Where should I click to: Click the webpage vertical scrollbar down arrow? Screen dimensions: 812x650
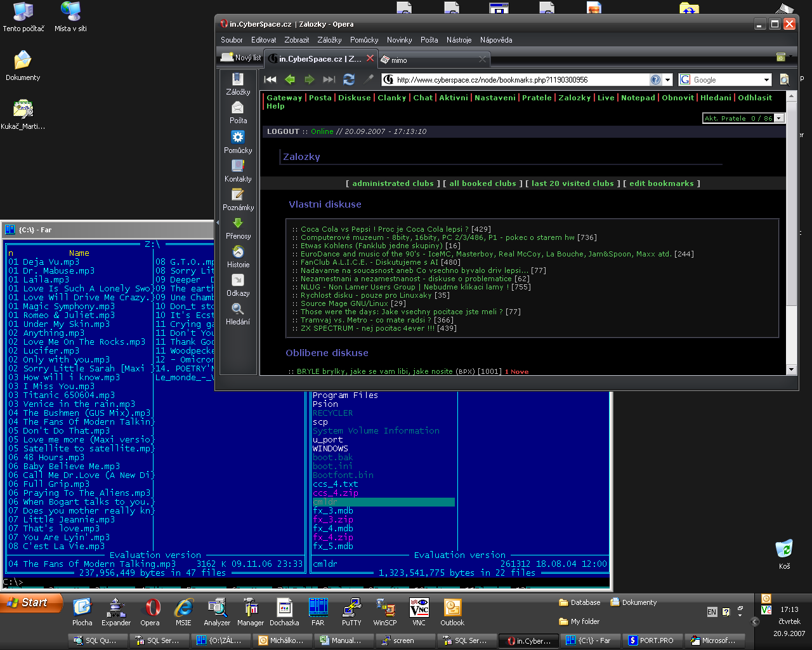(791, 369)
